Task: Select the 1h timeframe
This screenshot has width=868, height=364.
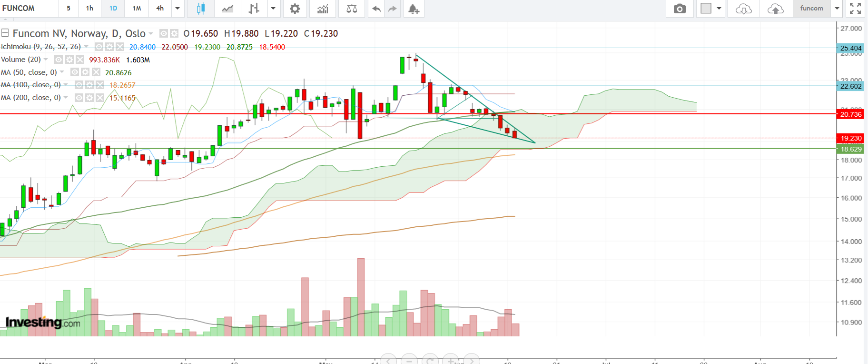Action: coord(89,9)
